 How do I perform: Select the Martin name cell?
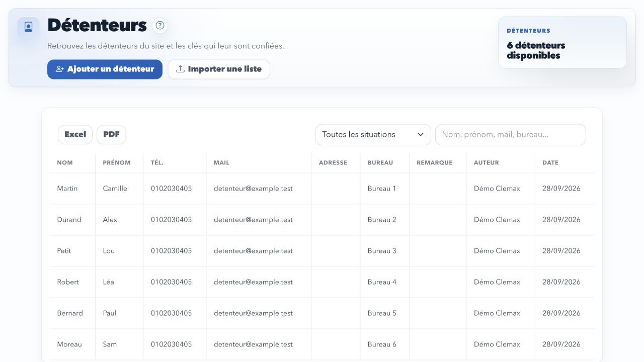pos(72,189)
